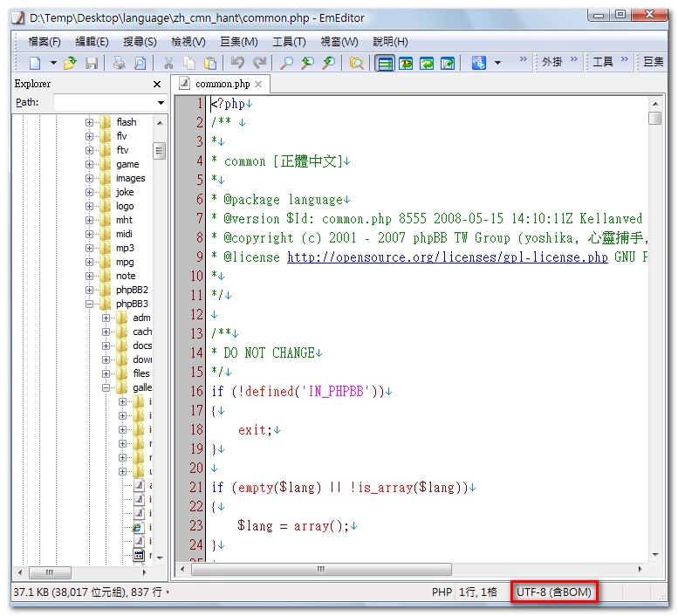
Task: Open the 說明(H) menu
Action: [x=390, y=42]
